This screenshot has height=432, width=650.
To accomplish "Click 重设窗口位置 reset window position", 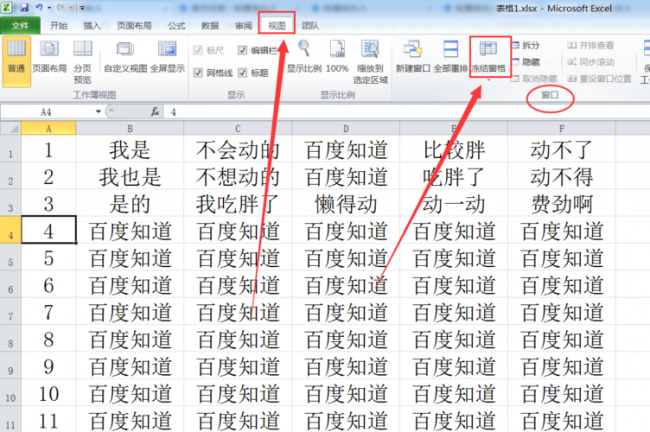I will click(x=599, y=78).
